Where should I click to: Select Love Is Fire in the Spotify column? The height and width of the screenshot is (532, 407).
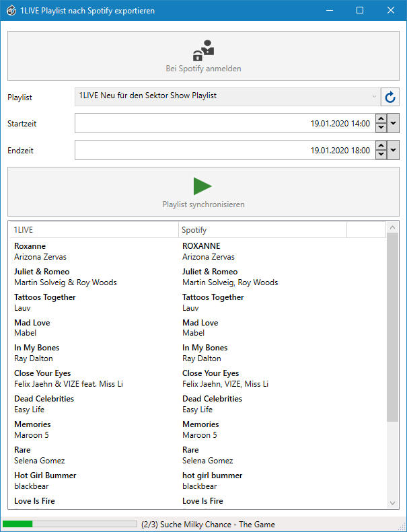pyautogui.click(x=202, y=501)
